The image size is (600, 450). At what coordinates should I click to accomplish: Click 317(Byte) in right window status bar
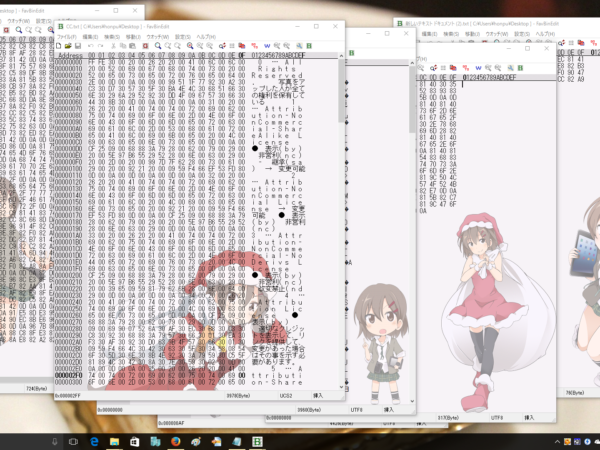[x=448, y=418]
